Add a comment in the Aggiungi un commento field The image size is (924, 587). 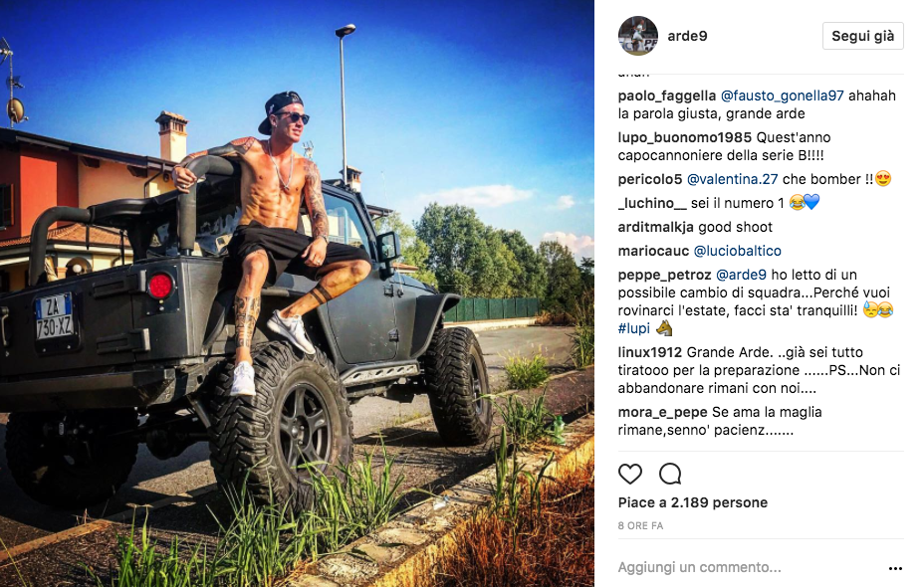click(749, 567)
